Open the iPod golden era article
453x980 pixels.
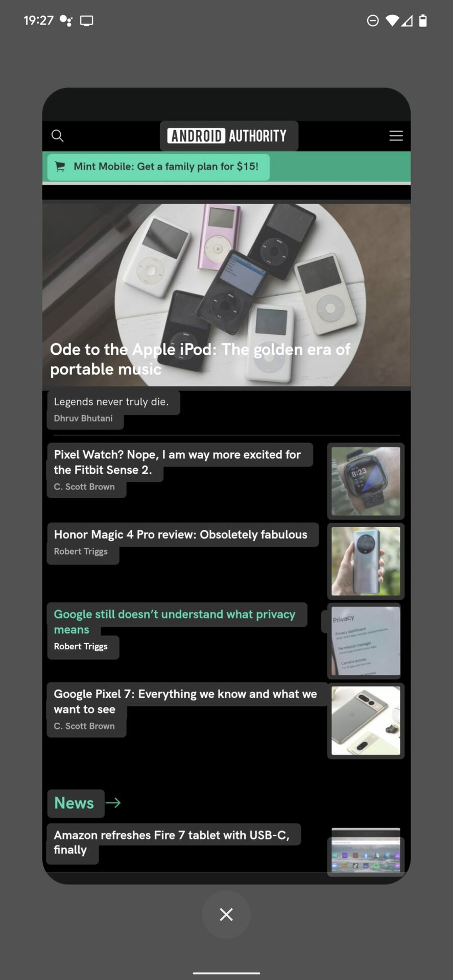point(200,359)
